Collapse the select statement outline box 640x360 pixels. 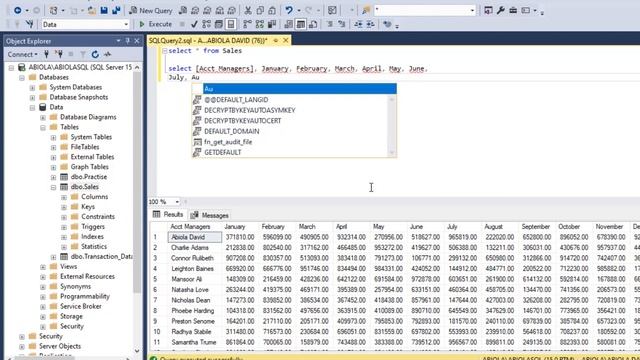click(164, 51)
